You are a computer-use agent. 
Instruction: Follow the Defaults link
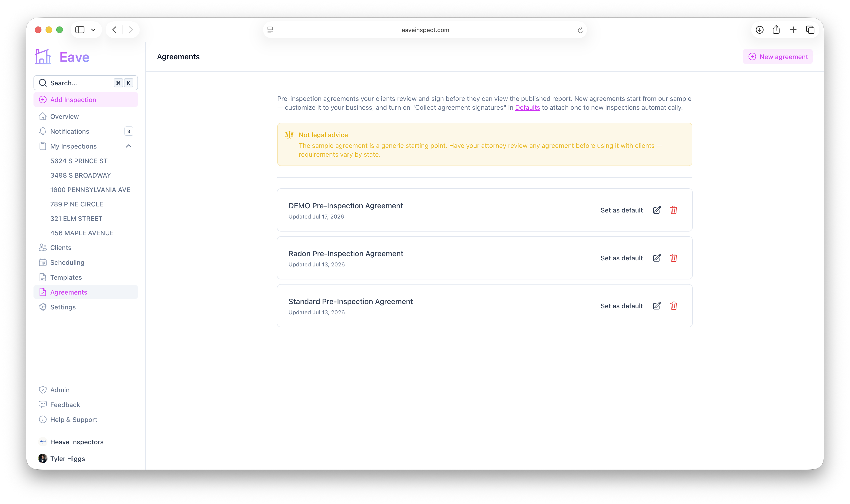[x=527, y=107]
